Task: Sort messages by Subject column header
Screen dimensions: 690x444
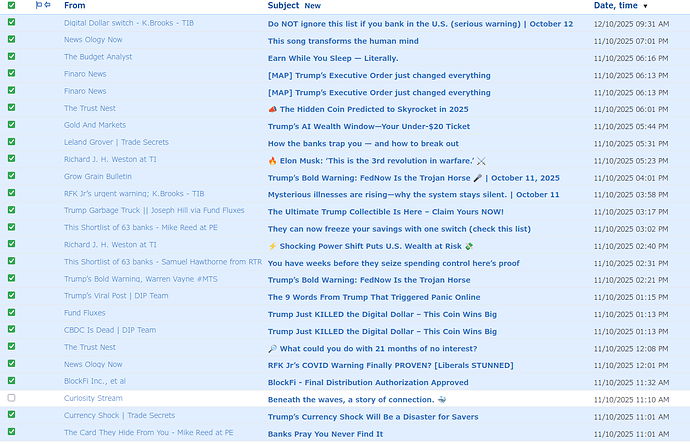Action: [x=283, y=6]
